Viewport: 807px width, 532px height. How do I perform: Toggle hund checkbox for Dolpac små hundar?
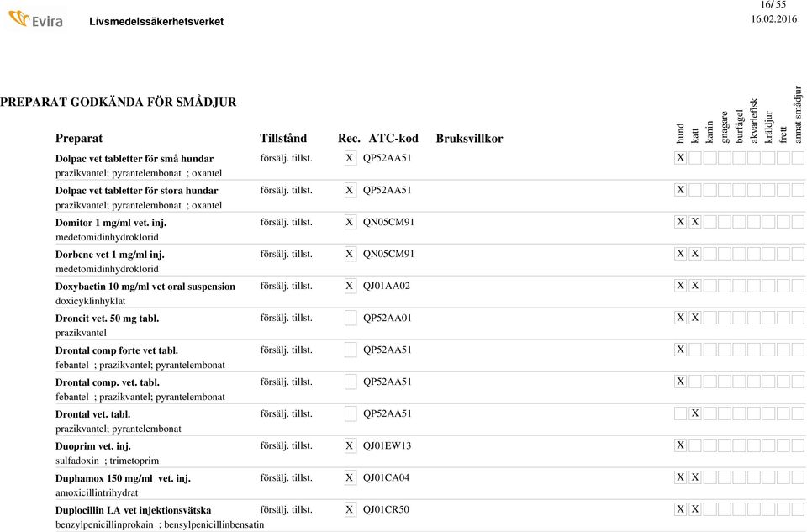click(680, 157)
